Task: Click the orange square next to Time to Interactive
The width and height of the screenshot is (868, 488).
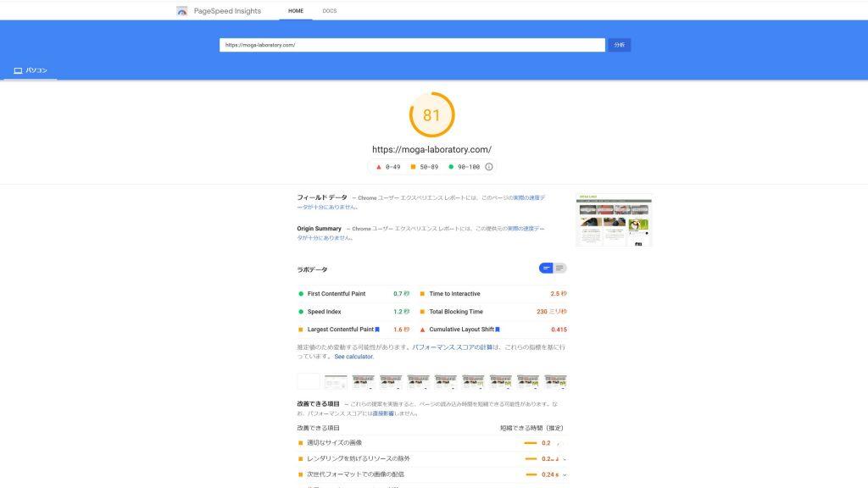Action: pyautogui.click(x=422, y=294)
